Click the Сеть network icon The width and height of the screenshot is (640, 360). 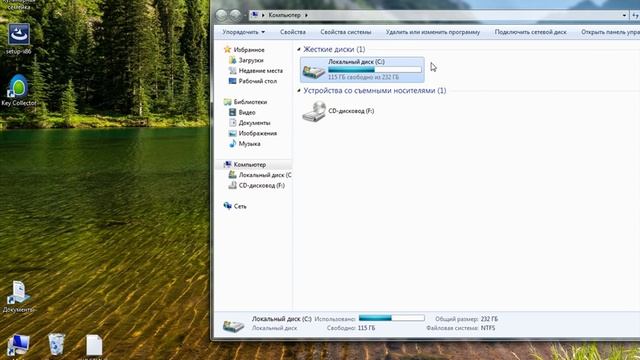(x=227, y=206)
